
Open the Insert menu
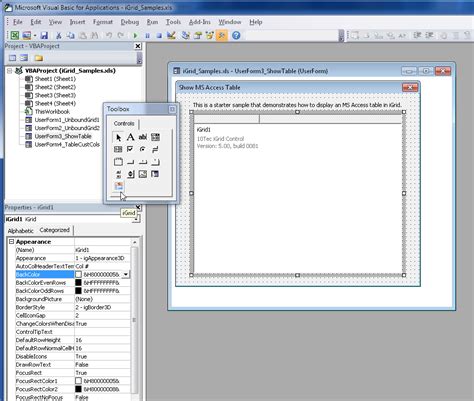point(77,22)
